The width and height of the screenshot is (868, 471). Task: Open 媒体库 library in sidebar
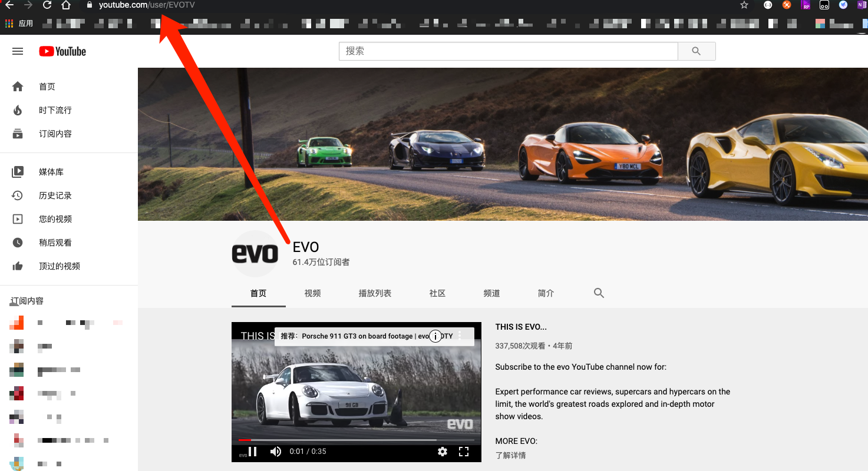coord(69,172)
